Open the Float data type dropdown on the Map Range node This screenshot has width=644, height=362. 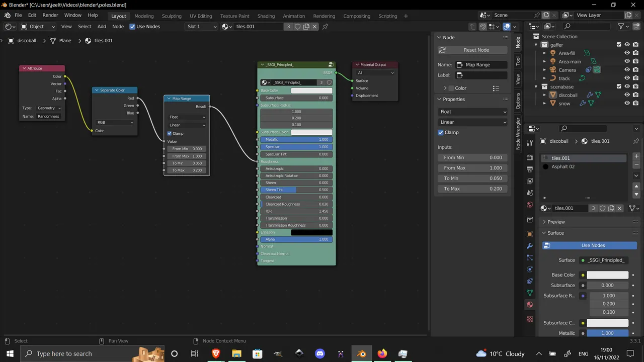point(187,117)
